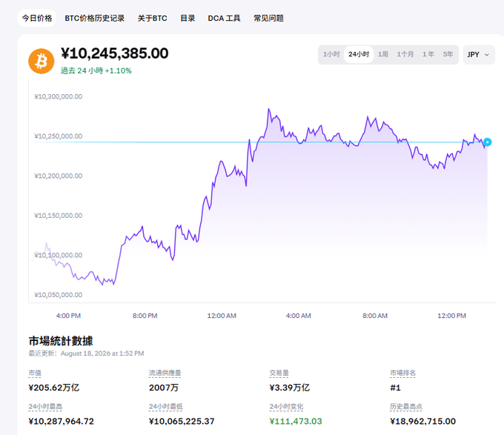Go to the 目录 tab
Viewport: 504px width, 435px height.
click(x=188, y=19)
